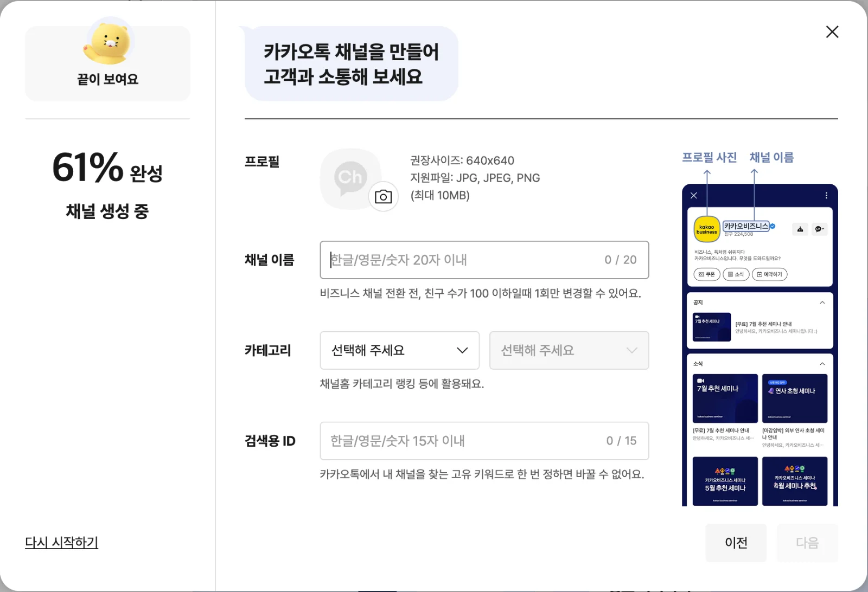This screenshot has width=868, height=592.
Task: Click the chat bubble icon in preview
Action: (x=819, y=229)
